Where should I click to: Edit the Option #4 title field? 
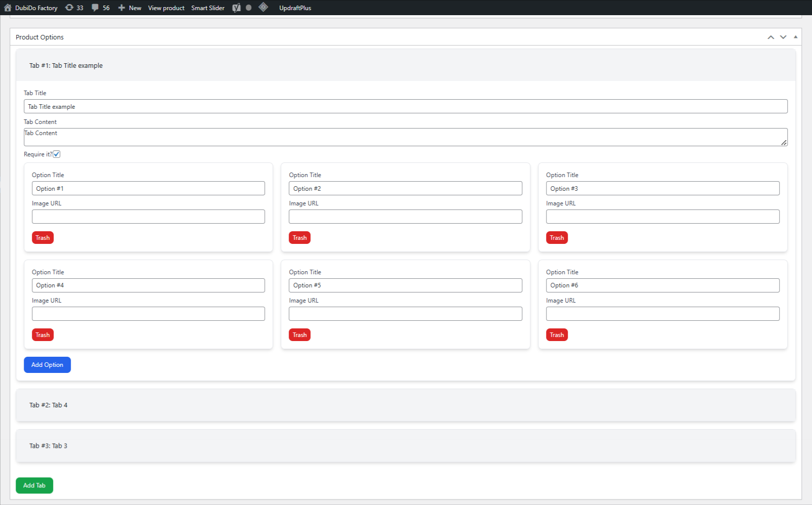(148, 285)
